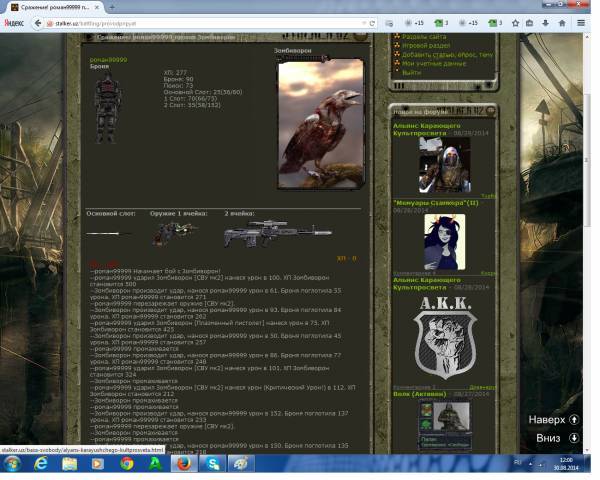The width and height of the screenshot is (600, 480).
Task: Close the Сражение роман99999 tab
Action: click(97, 7)
